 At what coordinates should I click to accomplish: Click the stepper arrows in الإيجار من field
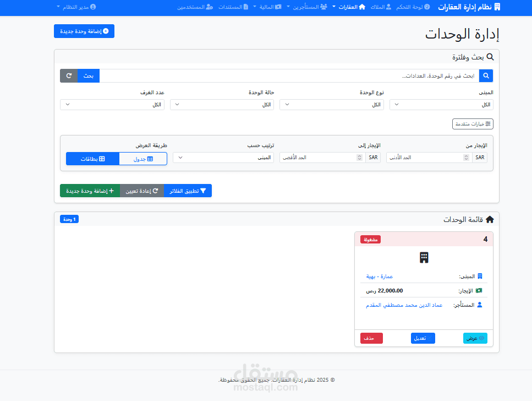coord(466,158)
